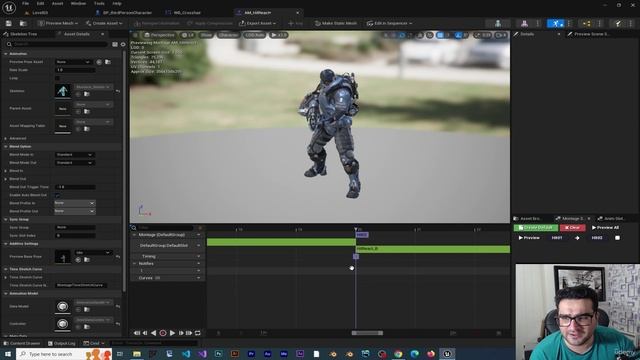The height and width of the screenshot is (360, 640).
Task: Open the Export Asset dropdown
Action: click(x=257, y=23)
